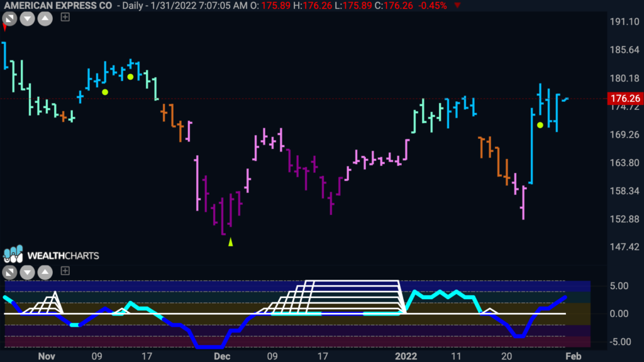Image resolution: width=644 pixels, height=362 pixels.
Task: Click the 2022 label on time axis
Action: tap(406, 356)
